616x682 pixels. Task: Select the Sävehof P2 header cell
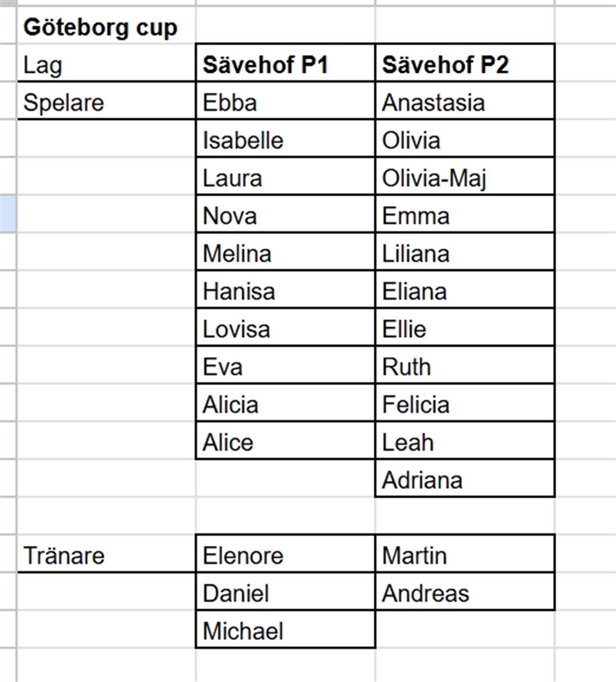click(x=465, y=63)
